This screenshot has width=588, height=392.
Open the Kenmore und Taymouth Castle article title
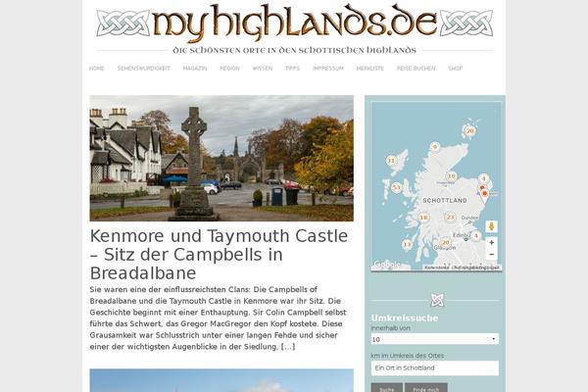tap(219, 255)
